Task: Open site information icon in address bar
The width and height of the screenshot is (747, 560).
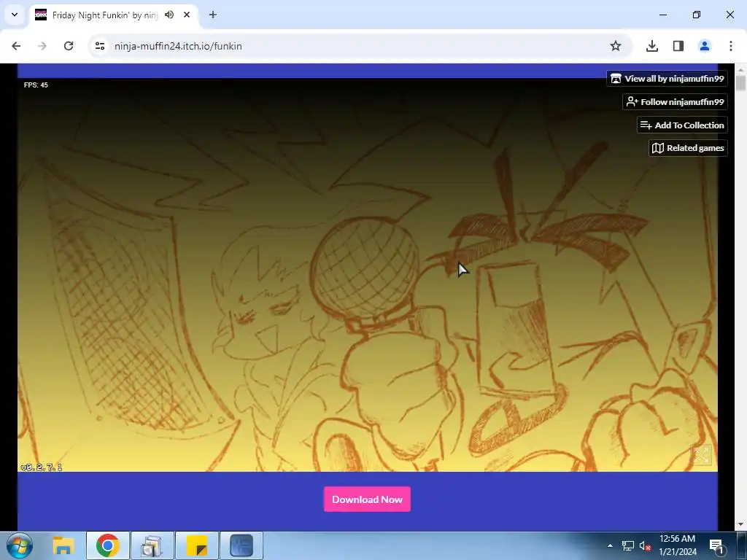Action: (99, 46)
